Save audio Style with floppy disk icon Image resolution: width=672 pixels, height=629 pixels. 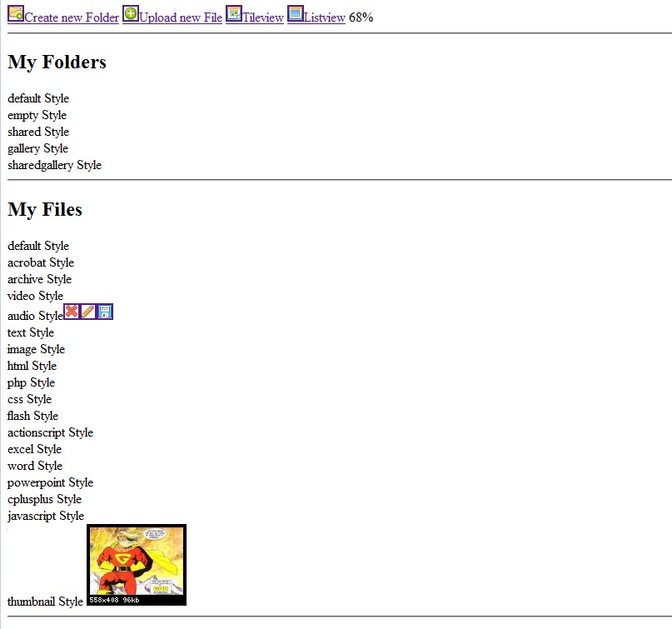[x=105, y=312]
